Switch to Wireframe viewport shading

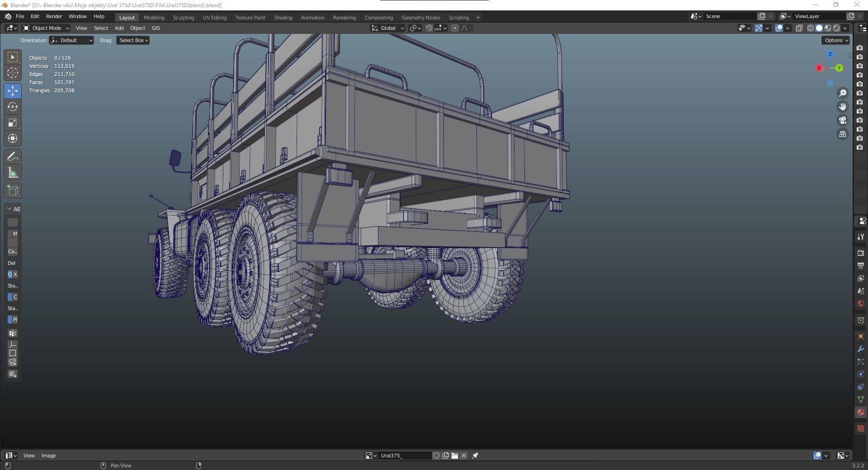tap(811, 28)
